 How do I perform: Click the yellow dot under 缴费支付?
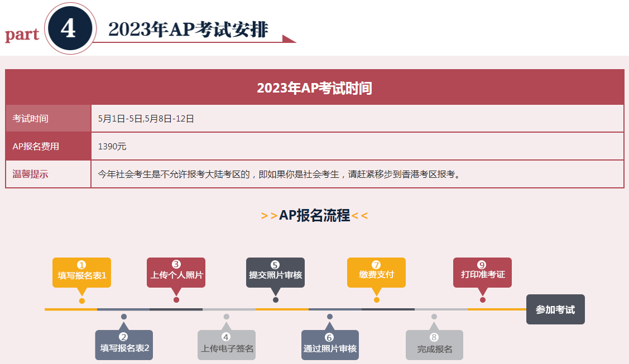click(x=376, y=300)
